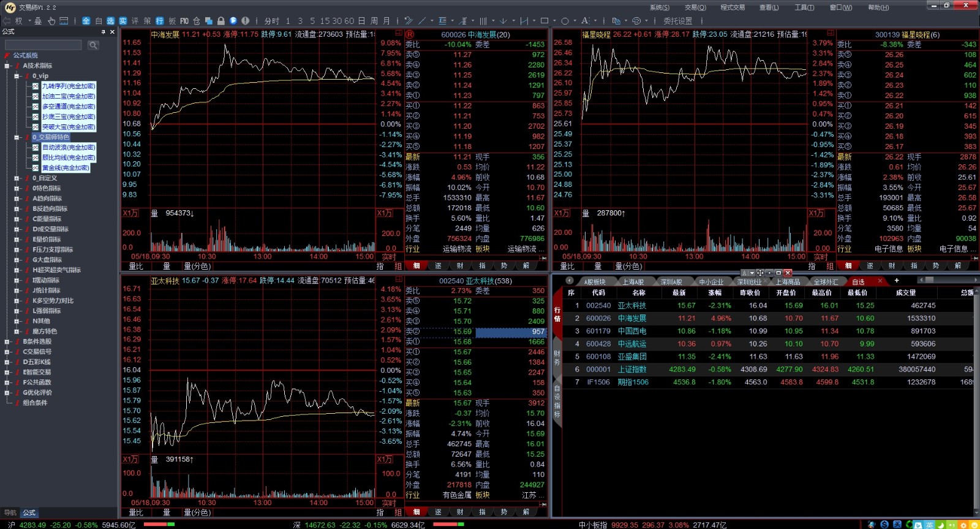980x529 pixels.
Task: Select the rectangle drawing tool
Action: pyautogui.click(x=544, y=21)
